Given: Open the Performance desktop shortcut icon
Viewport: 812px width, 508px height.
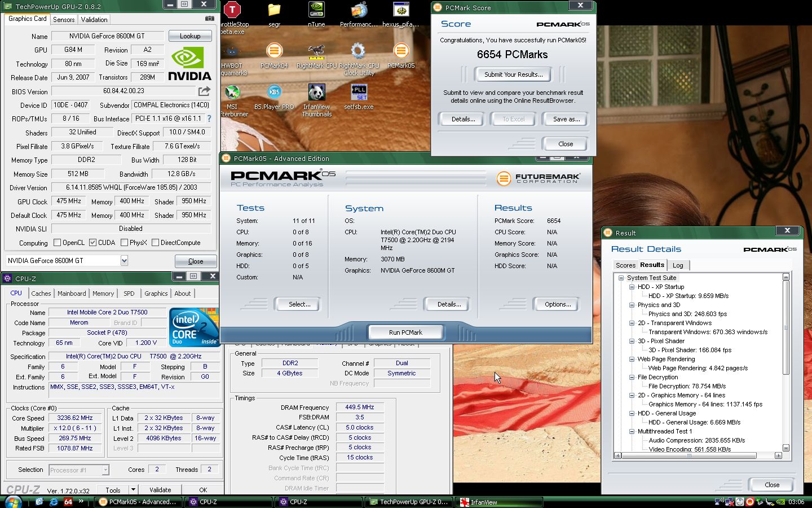Looking at the screenshot, I should click(359, 10).
